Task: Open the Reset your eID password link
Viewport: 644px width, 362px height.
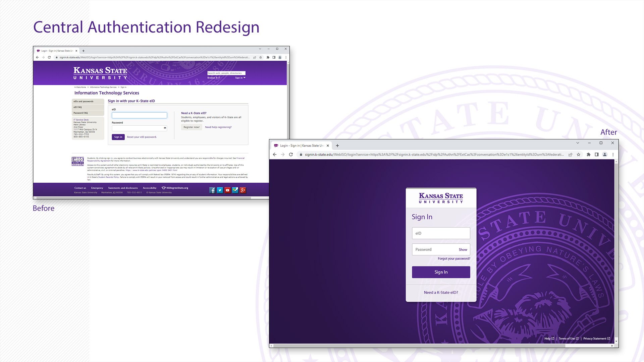Action: point(142,137)
